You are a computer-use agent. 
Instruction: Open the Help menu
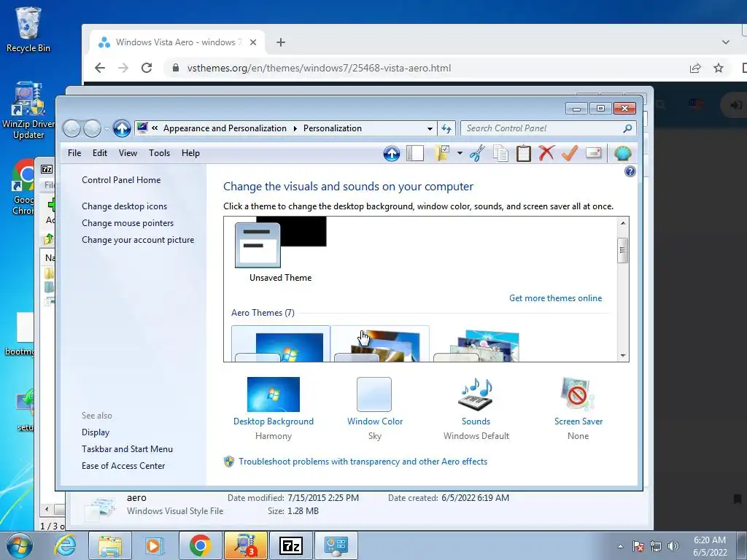[x=190, y=153]
